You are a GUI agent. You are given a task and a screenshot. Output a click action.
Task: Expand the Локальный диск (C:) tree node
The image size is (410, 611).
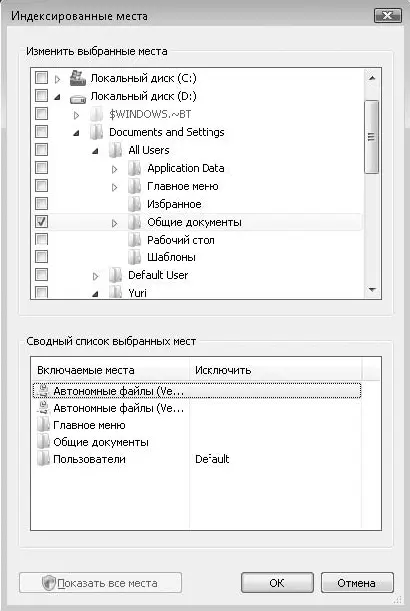pyautogui.click(x=58, y=79)
